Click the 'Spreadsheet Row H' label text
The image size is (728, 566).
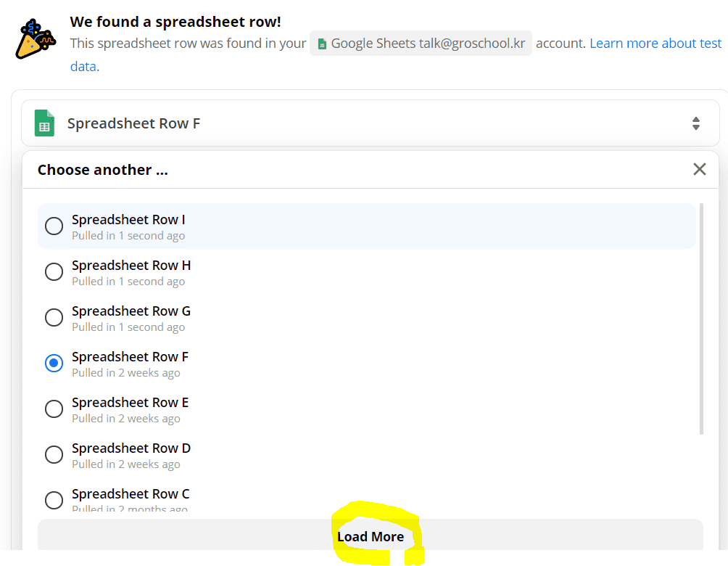(131, 266)
